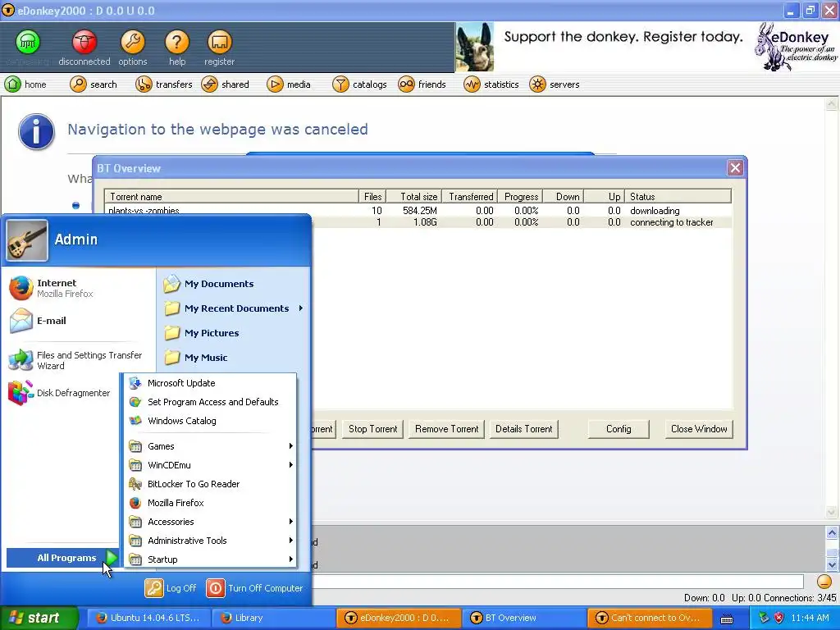840x630 pixels.
Task: Click Turn Off Computer button
Action: pyautogui.click(x=254, y=588)
